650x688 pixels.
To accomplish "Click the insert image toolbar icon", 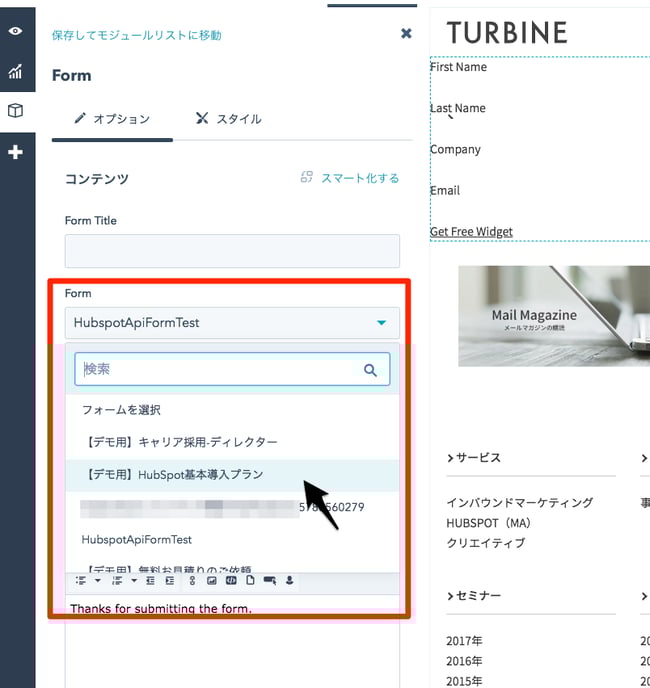I will [x=212, y=580].
